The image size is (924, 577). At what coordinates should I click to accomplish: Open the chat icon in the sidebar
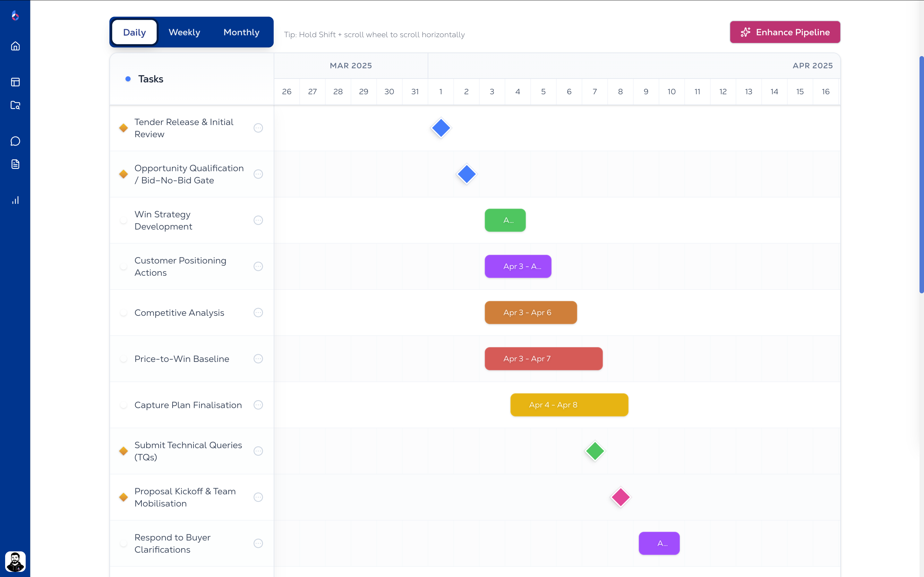coord(15,141)
